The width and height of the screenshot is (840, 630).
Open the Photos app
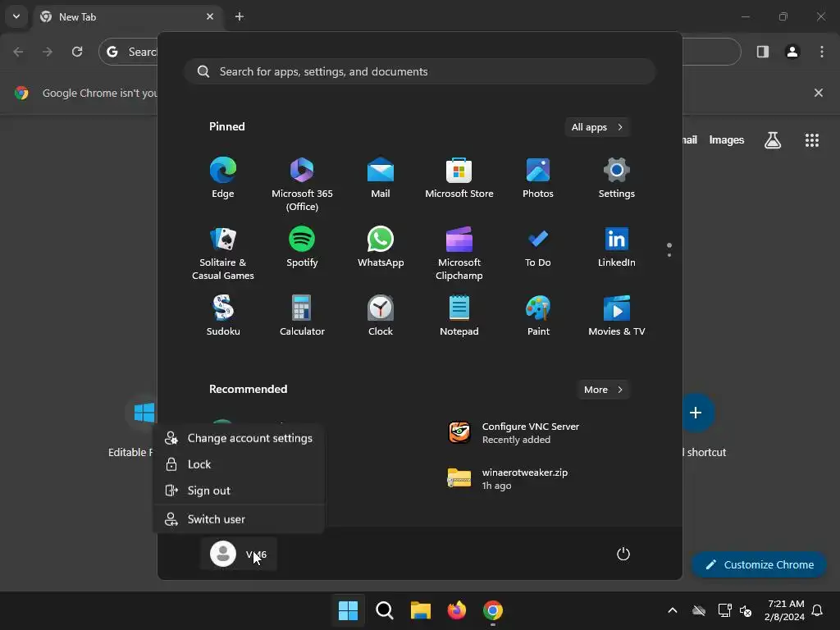pos(538,178)
